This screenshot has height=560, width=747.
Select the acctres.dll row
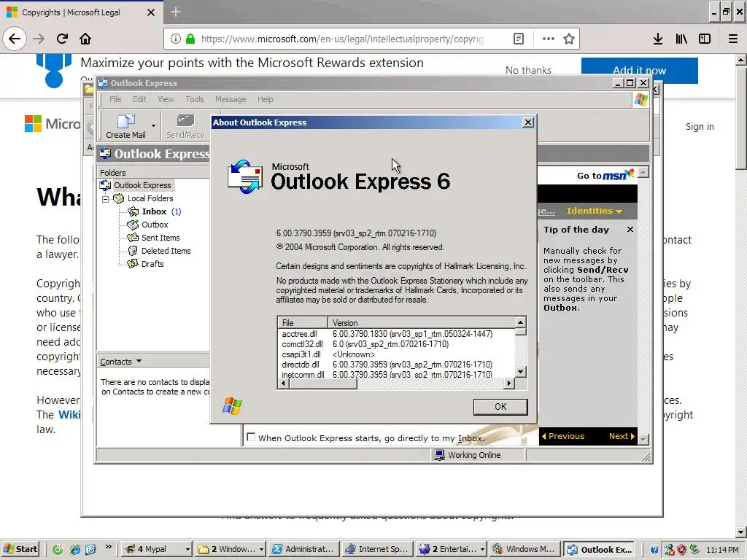coord(396,334)
